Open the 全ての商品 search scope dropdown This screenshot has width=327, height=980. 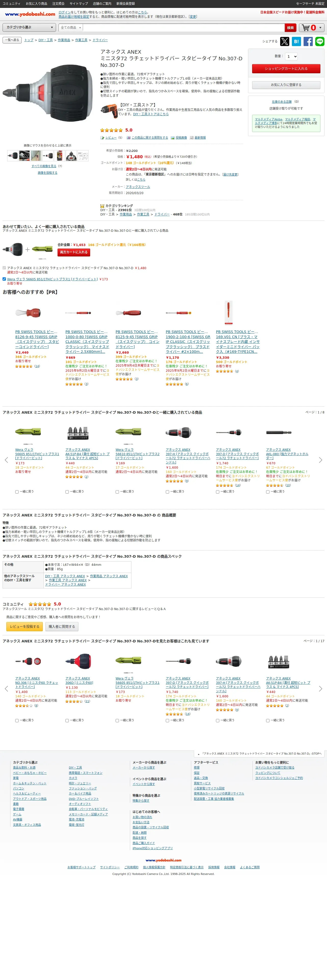pos(71,28)
